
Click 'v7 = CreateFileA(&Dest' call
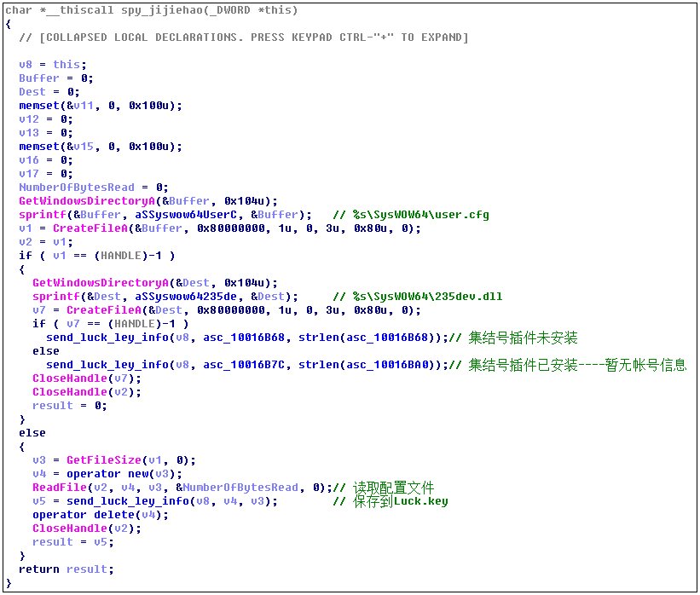click(226, 310)
